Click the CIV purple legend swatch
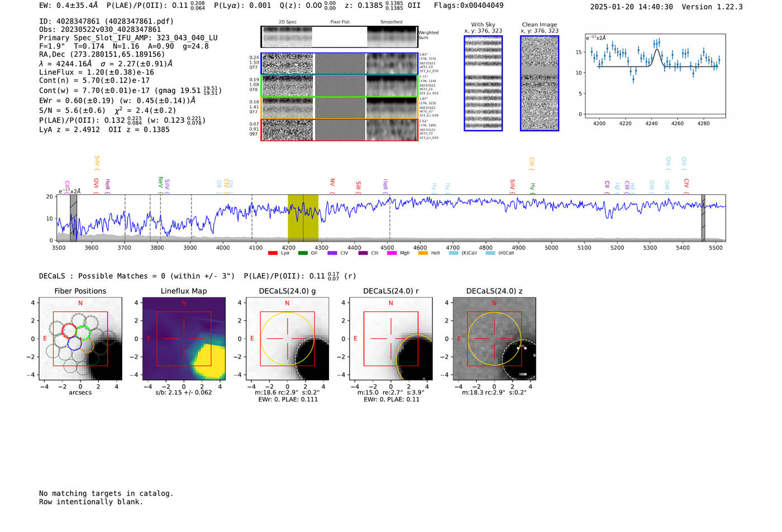782x532 pixels. (332, 253)
